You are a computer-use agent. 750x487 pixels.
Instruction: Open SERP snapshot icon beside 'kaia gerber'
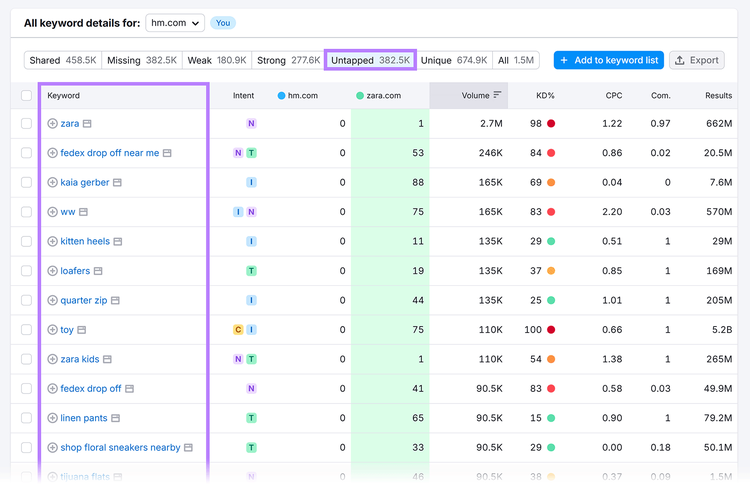[117, 182]
